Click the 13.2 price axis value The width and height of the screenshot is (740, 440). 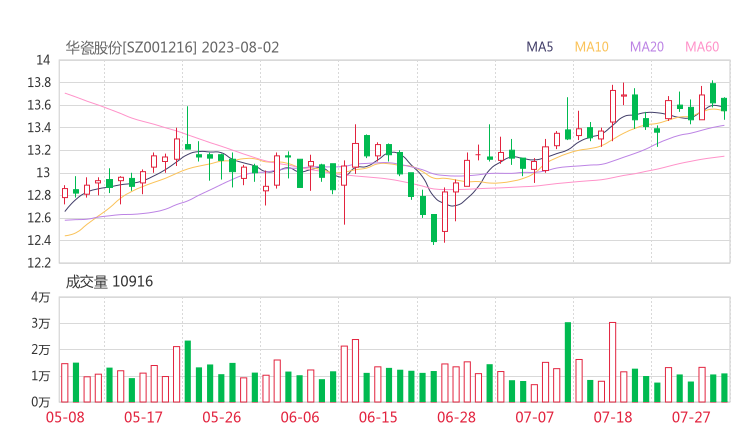point(39,150)
